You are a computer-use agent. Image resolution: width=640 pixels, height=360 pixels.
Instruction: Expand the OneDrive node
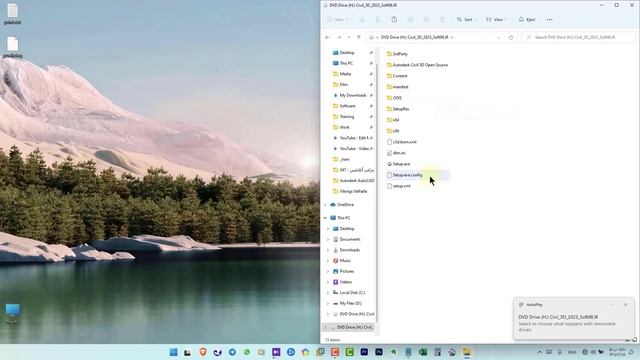click(x=326, y=204)
